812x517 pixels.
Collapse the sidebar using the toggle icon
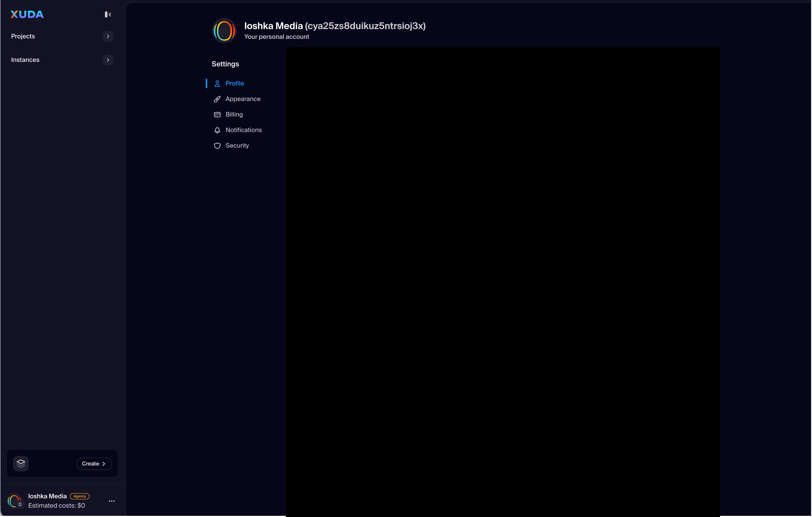click(108, 14)
